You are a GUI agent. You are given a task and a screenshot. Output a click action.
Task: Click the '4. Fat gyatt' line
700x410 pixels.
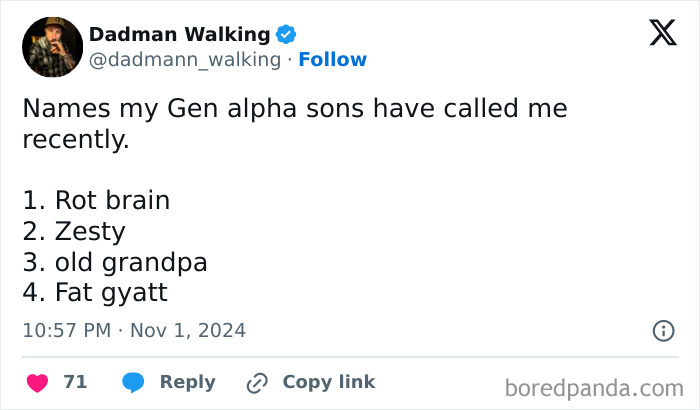(95, 294)
